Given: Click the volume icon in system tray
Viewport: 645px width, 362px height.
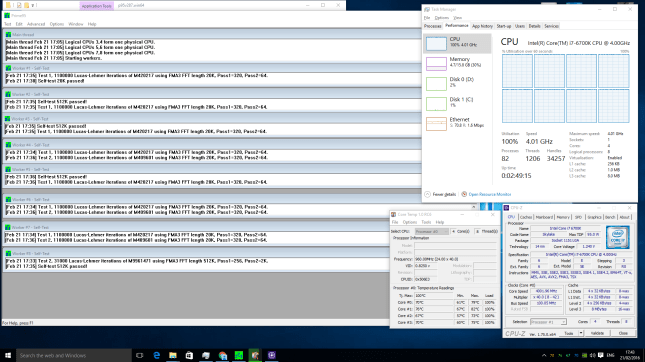Looking at the screenshot, I should (x=593, y=355).
